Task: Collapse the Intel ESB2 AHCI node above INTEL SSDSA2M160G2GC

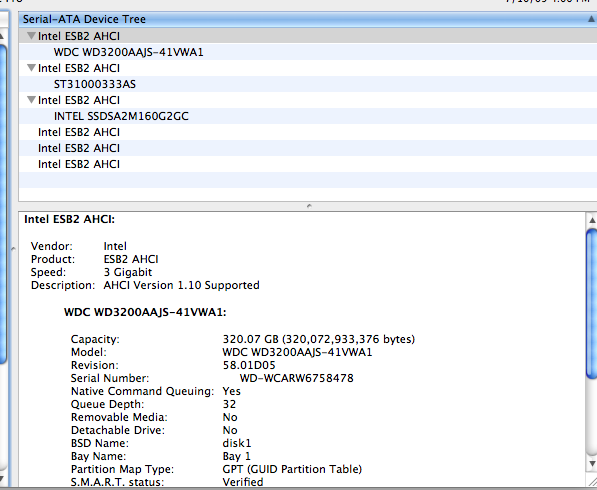Action: pos(32,100)
